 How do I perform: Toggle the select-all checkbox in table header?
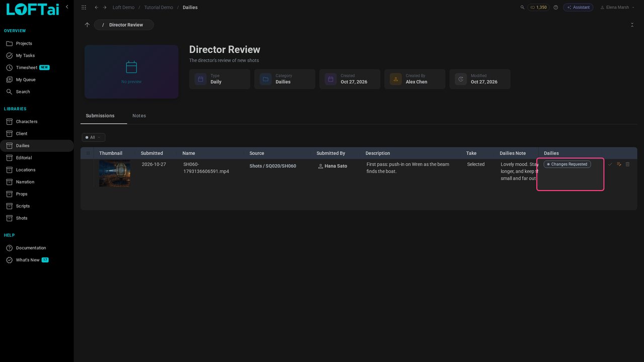click(89, 153)
